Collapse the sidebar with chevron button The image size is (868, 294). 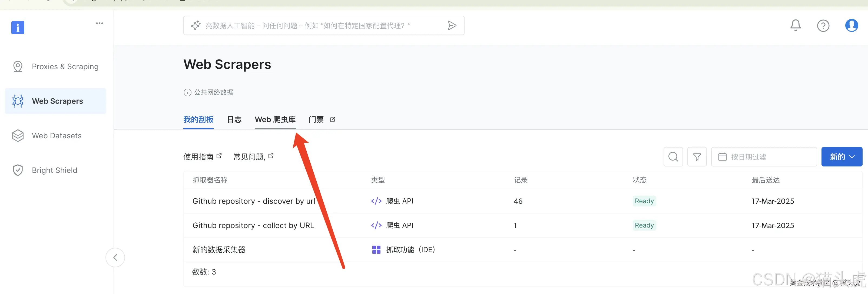click(x=115, y=258)
